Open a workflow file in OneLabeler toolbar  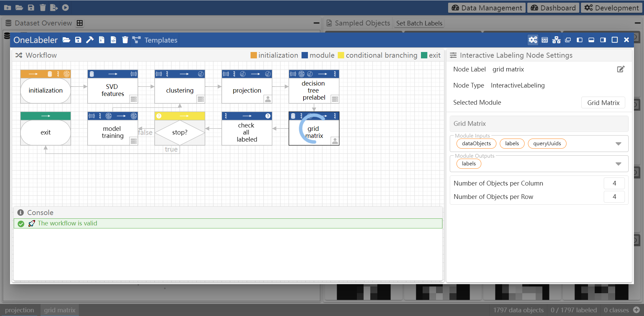click(66, 40)
